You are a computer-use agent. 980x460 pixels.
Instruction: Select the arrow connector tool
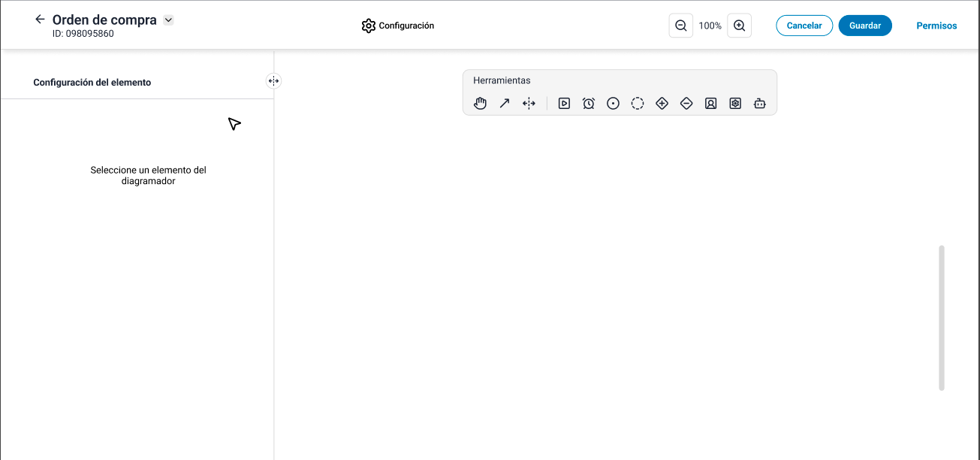point(505,104)
